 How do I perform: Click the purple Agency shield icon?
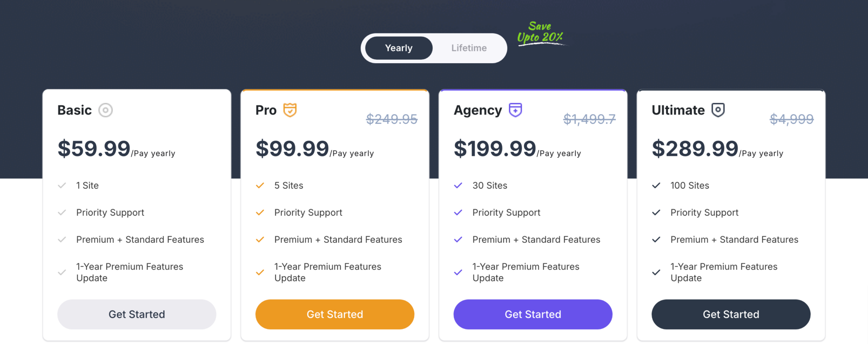click(515, 110)
